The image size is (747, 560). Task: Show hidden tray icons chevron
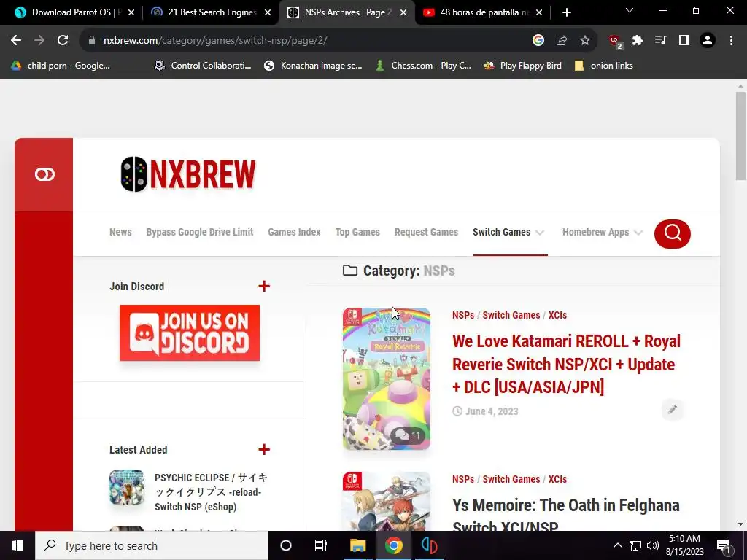617,545
